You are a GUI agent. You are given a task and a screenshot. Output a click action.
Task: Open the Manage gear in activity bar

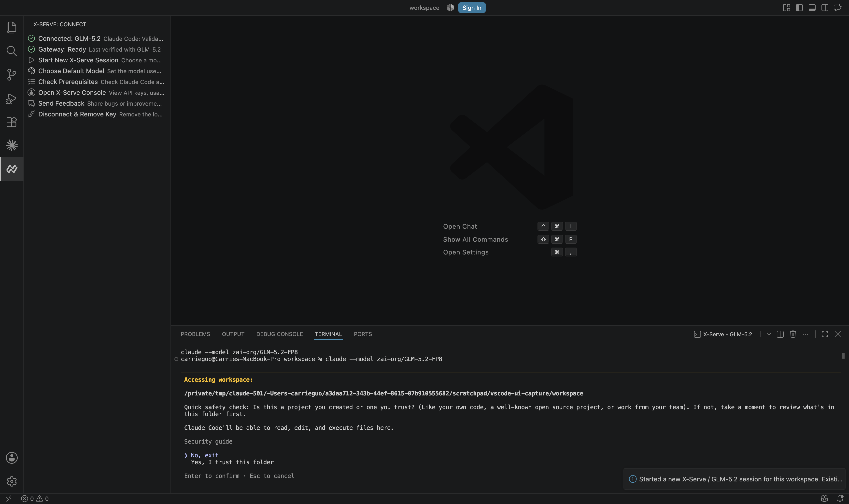coord(12,481)
